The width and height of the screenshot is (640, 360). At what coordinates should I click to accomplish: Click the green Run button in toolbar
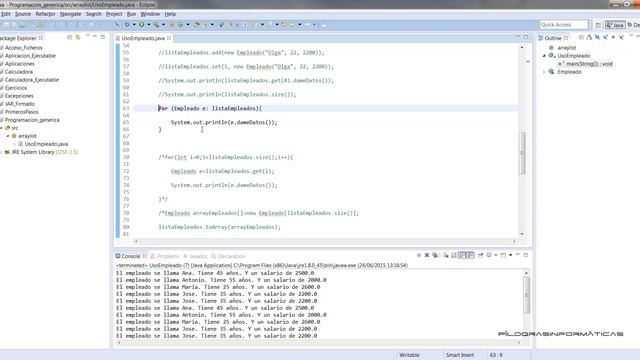tap(142, 24)
